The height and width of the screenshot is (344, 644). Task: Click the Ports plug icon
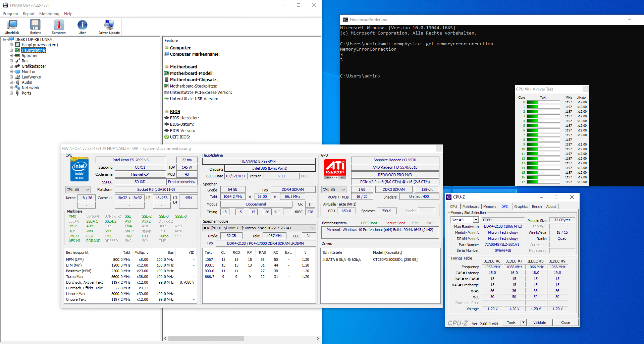tap(17, 93)
